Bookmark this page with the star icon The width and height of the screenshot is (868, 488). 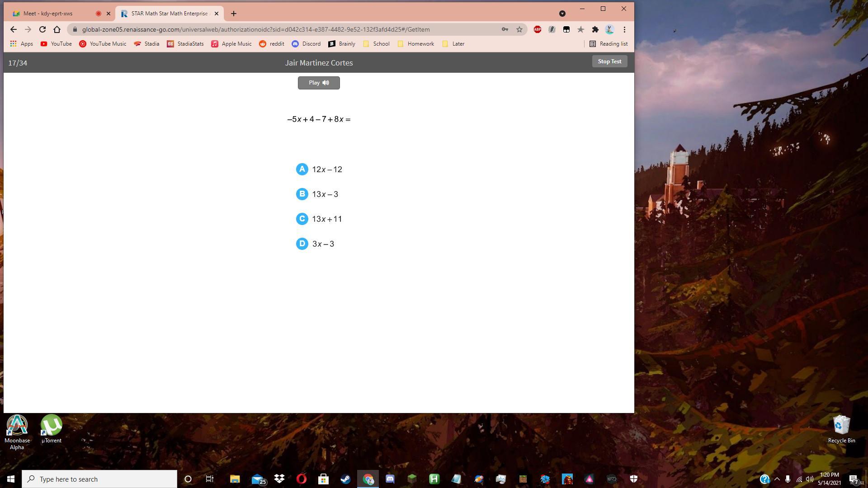(519, 29)
